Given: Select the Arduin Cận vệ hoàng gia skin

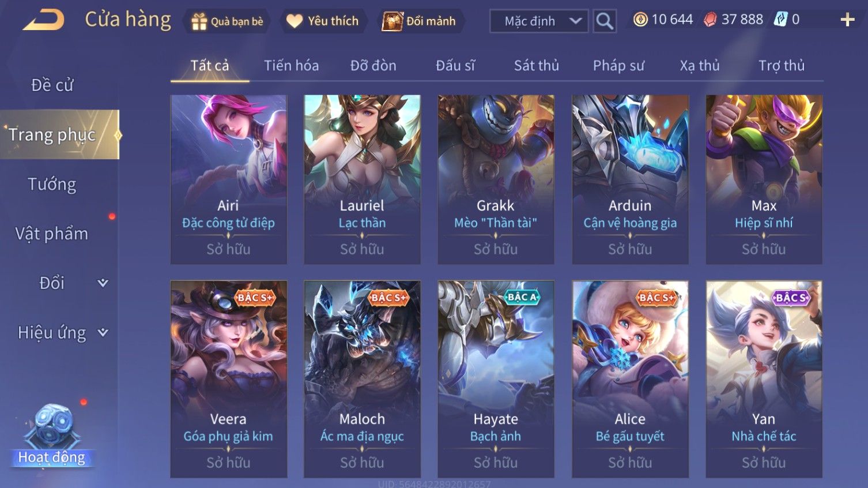Looking at the screenshot, I should pos(630,179).
